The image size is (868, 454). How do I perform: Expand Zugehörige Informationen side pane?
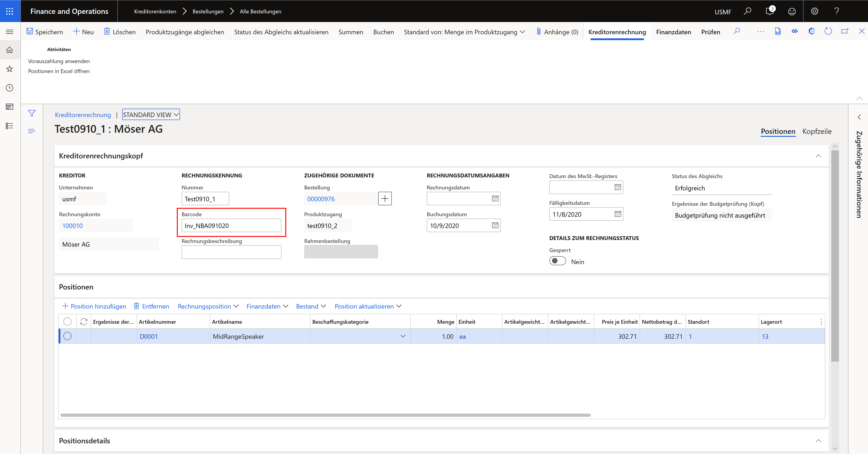[859, 117]
